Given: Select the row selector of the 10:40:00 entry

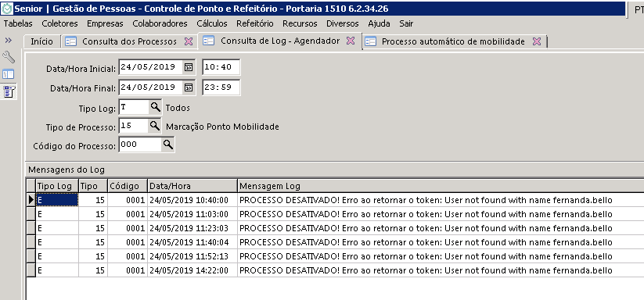Looking at the screenshot, I should point(31,200).
